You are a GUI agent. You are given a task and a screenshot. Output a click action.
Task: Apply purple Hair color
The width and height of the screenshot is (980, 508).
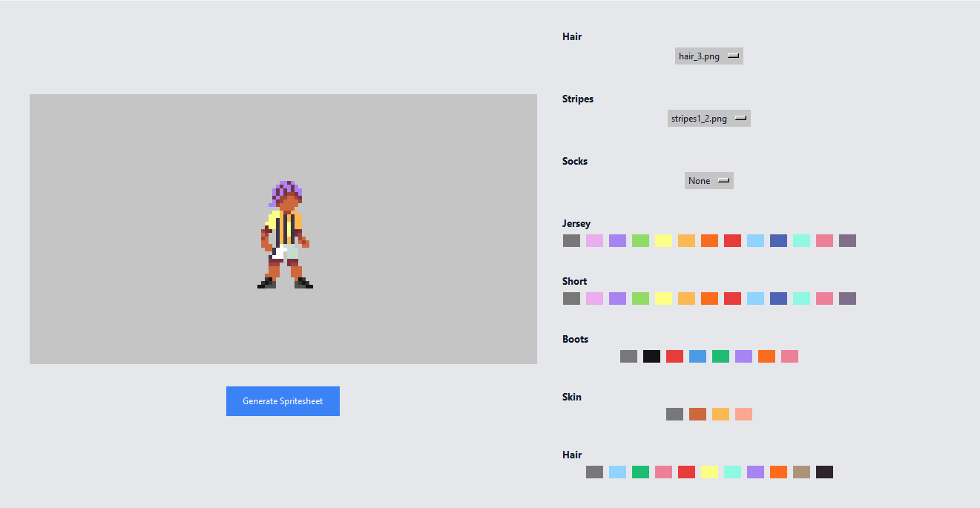pos(755,472)
